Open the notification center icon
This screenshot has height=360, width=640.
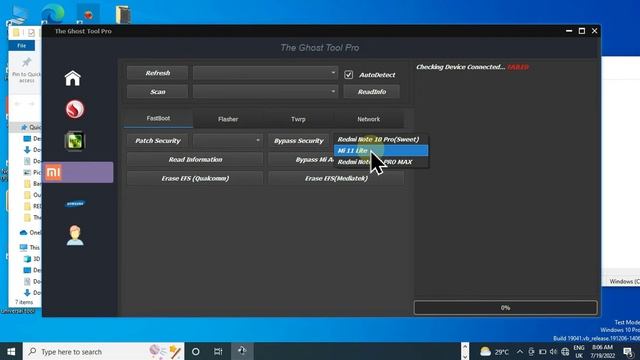coord(629,351)
